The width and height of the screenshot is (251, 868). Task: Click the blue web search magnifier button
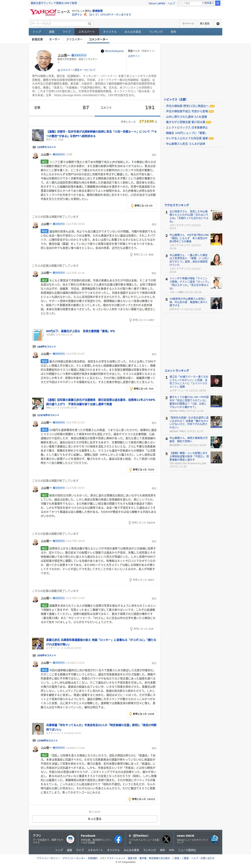coord(218,3)
